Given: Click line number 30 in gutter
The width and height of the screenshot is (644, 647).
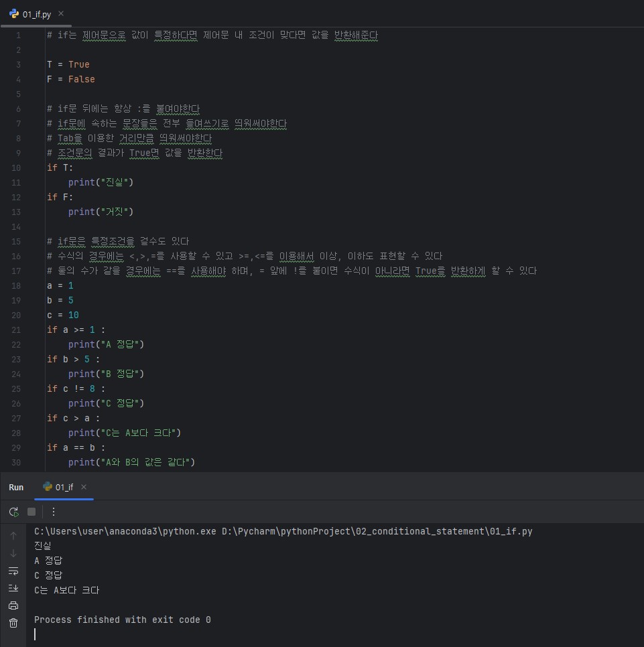Looking at the screenshot, I should [x=15, y=463].
